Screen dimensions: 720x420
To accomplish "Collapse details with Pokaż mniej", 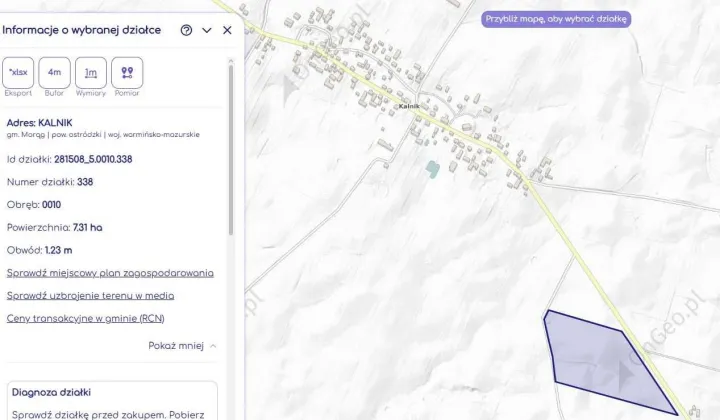I will point(182,346).
